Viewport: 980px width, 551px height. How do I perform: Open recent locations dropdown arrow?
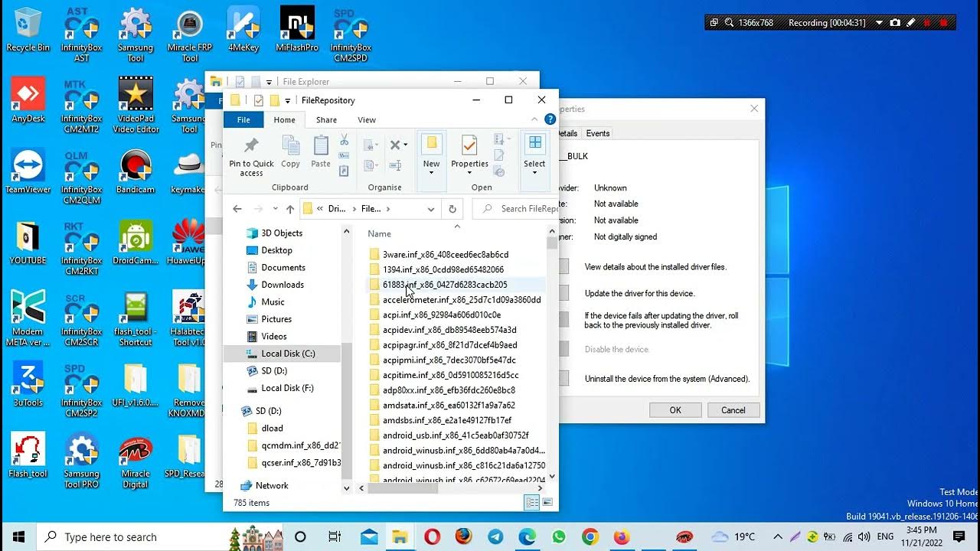click(x=276, y=209)
